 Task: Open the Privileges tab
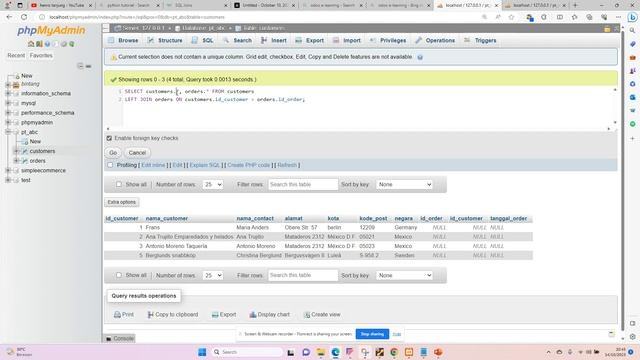click(388, 40)
